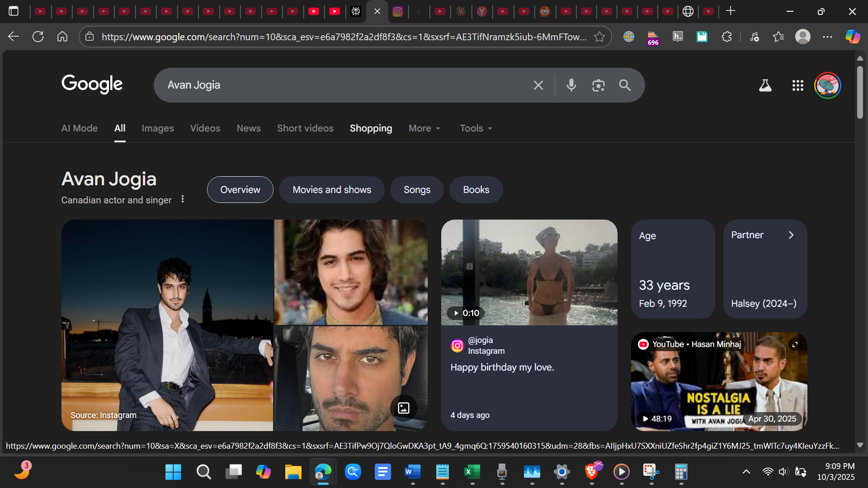Screen dimensions: 868x488
Task: Click the magnifier search submit icon
Action: pyautogui.click(x=625, y=85)
